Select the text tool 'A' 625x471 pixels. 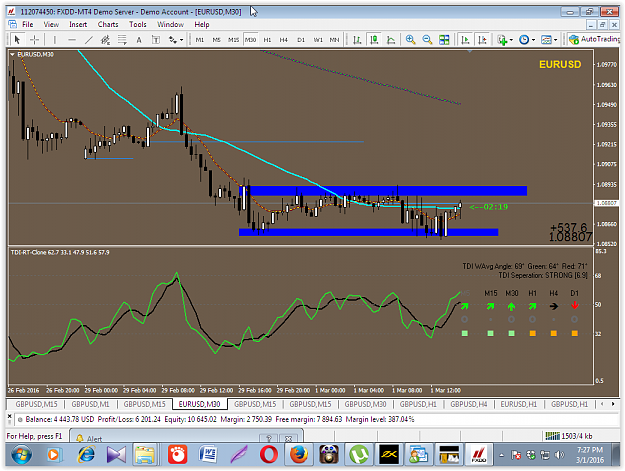coord(139,39)
